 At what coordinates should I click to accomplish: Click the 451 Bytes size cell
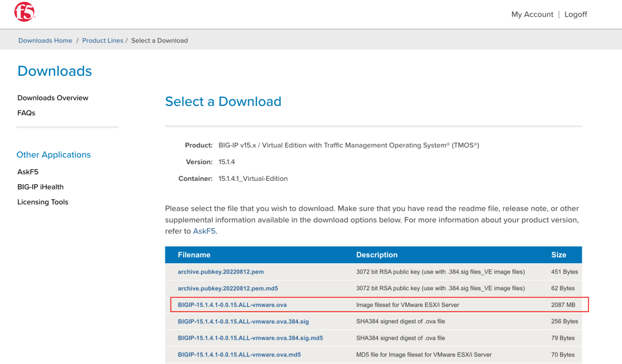[564, 272]
